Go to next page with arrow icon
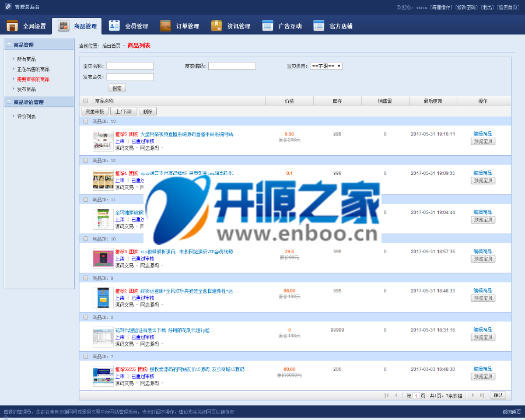 coord(473,395)
